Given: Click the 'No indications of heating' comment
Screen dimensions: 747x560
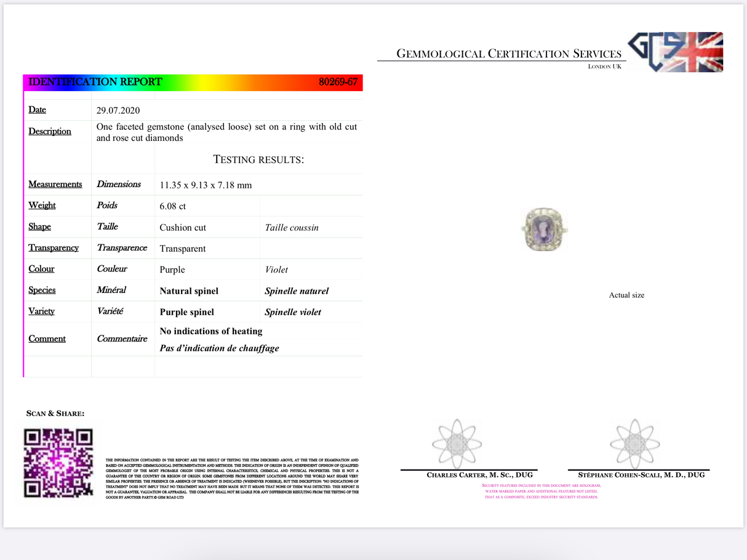Looking at the screenshot, I should [211, 331].
